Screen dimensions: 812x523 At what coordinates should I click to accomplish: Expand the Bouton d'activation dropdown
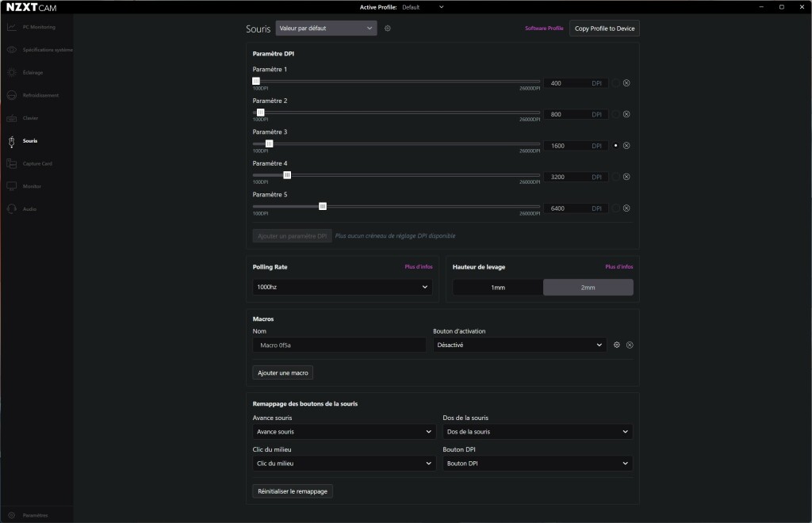point(519,345)
